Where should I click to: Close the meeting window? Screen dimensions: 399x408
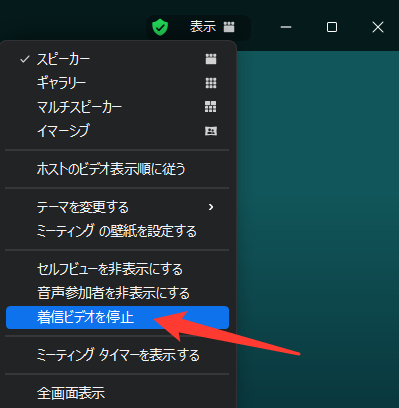(378, 27)
